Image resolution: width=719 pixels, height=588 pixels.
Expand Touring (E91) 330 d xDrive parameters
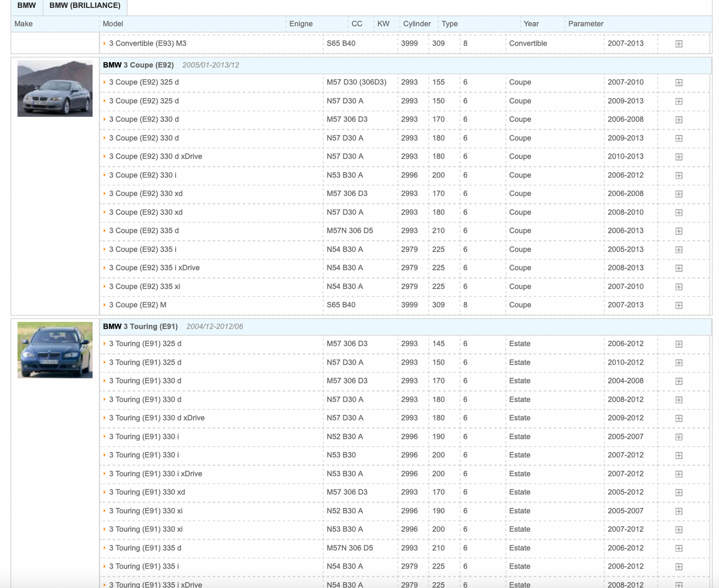tap(679, 418)
